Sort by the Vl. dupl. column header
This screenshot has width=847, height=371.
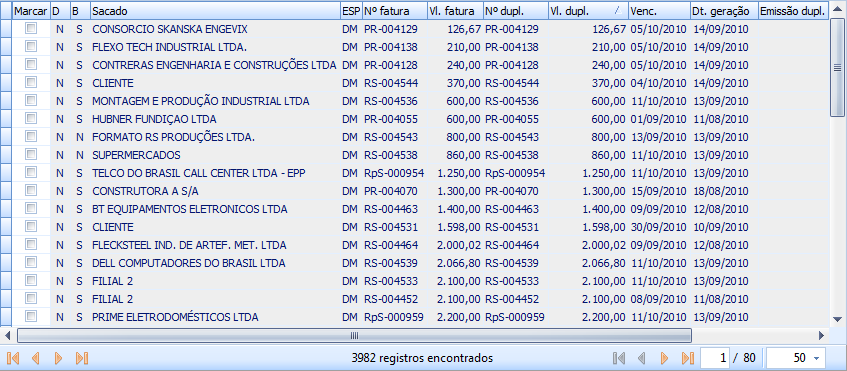point(588,11)
